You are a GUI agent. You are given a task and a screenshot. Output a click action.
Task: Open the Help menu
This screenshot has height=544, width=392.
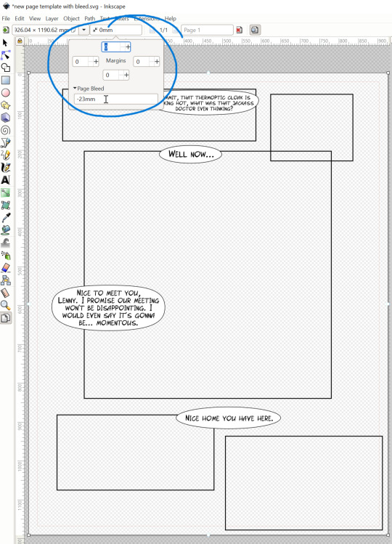coord(171,18)
